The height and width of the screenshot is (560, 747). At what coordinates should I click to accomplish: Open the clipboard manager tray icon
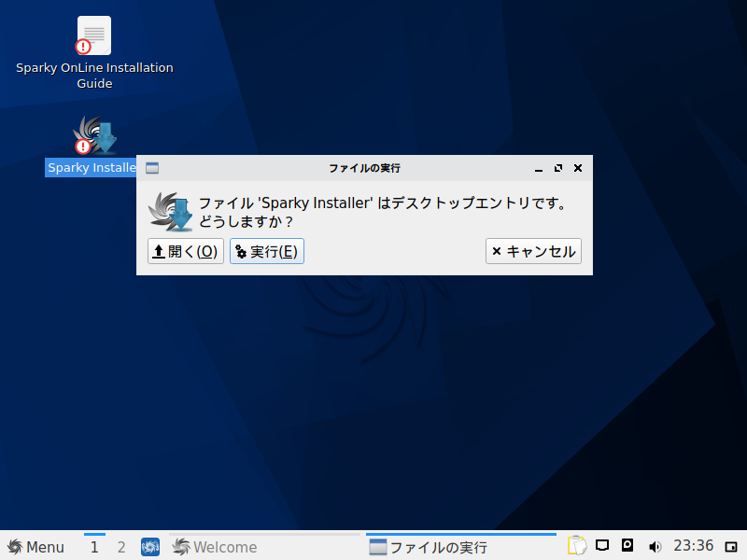click(x=577, y=546)
